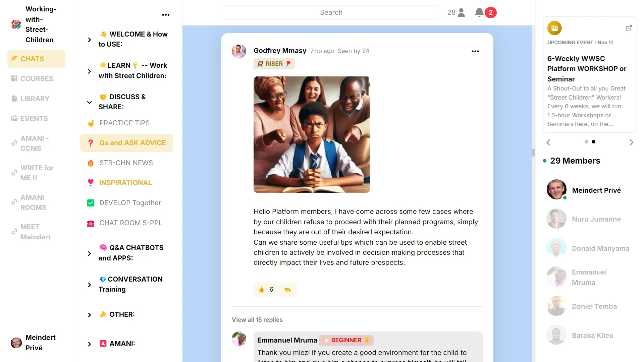Screen dimensions: 644x362
Task: Expand the Q&A CHATBOTS and APPS section
Action: 89,253
